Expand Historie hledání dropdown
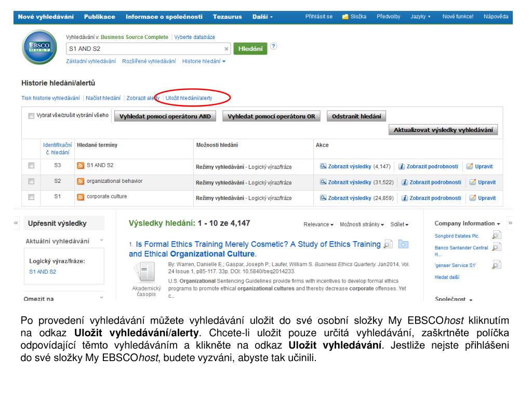Viewport: 532px width, 399px height. click(x=204, y=61)
